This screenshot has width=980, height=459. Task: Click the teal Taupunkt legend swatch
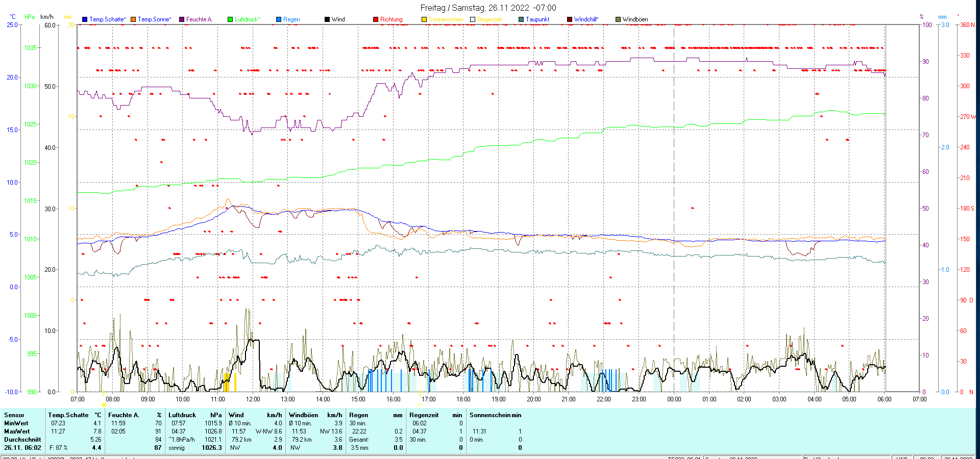(x=521, y=19)
